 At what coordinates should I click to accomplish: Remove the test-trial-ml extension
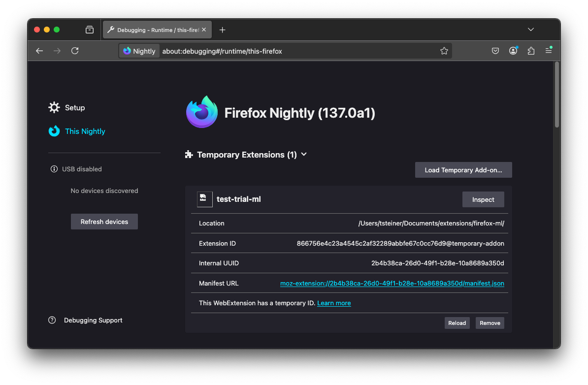point(490,323)
